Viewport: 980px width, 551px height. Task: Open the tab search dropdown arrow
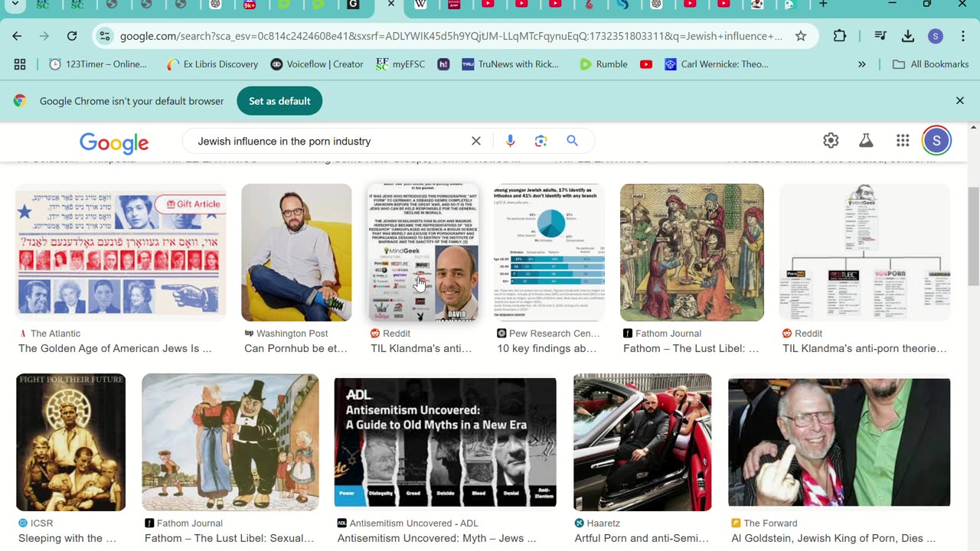tap(15, 5)
